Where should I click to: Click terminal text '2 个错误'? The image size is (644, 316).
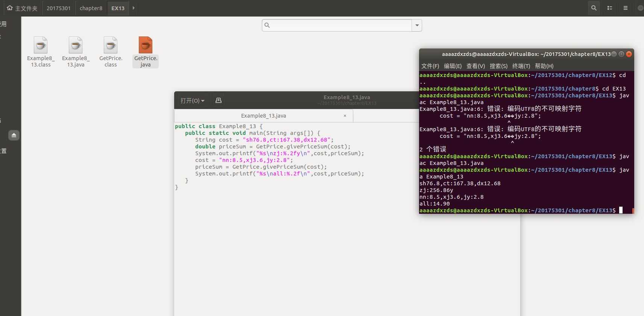(433, 149)
